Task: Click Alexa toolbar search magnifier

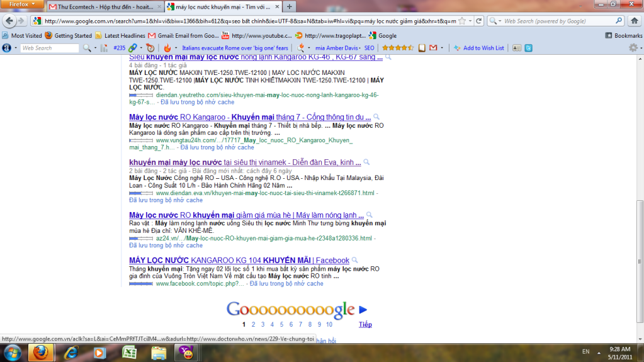Action: tap(87, 48)
